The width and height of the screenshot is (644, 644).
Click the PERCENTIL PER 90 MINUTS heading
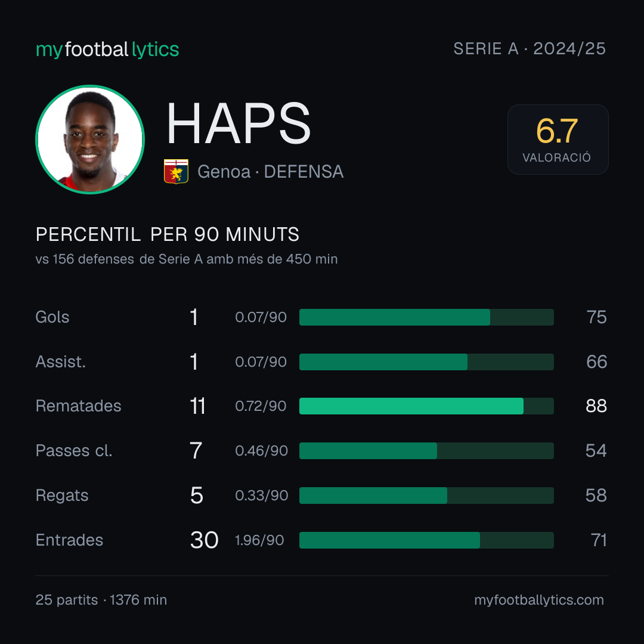coord(167,234)
